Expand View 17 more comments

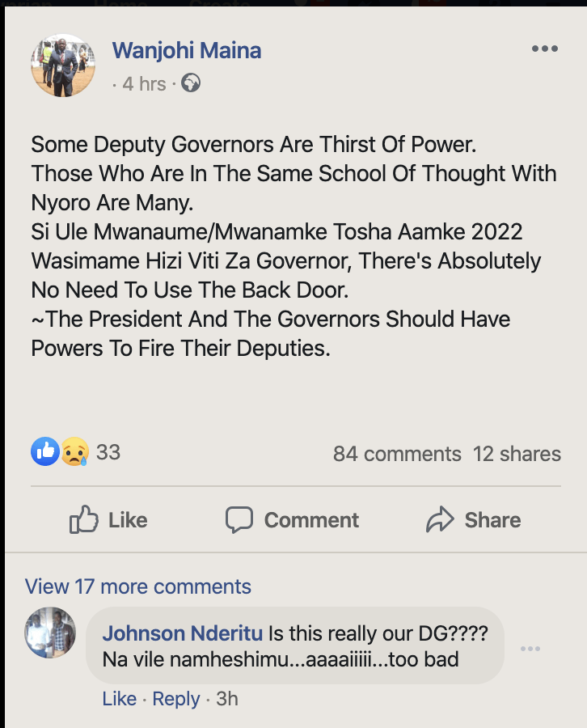click(x=138, y=586)
